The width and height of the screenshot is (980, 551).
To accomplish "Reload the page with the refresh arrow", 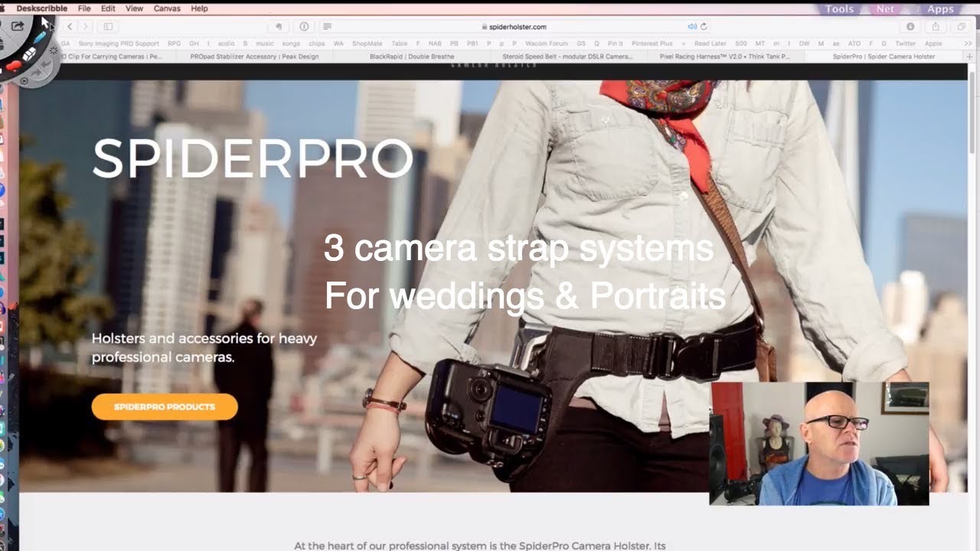I will tap(704, 26).
